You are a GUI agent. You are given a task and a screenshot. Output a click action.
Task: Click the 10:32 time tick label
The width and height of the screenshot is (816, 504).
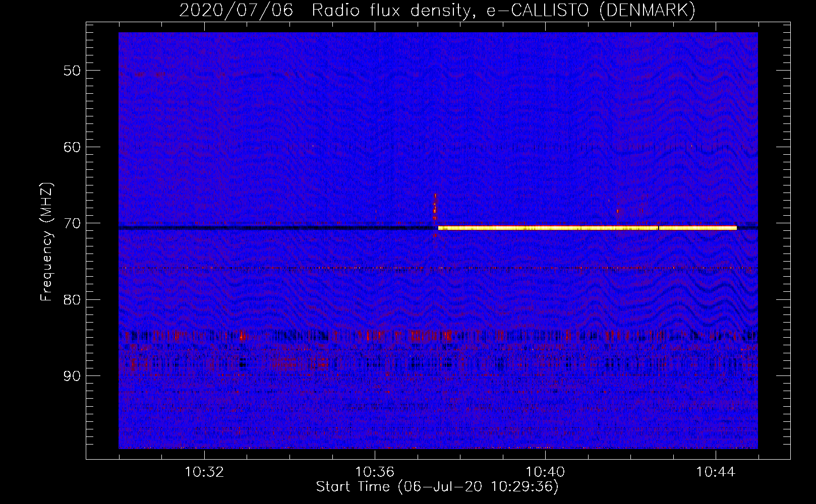pyautogui.click(x=204, y=472)
